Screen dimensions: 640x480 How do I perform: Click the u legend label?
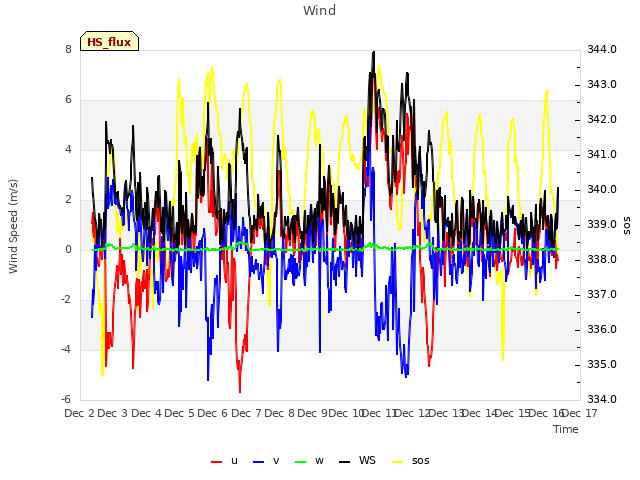pyautogui.click(x=234, y=461)
